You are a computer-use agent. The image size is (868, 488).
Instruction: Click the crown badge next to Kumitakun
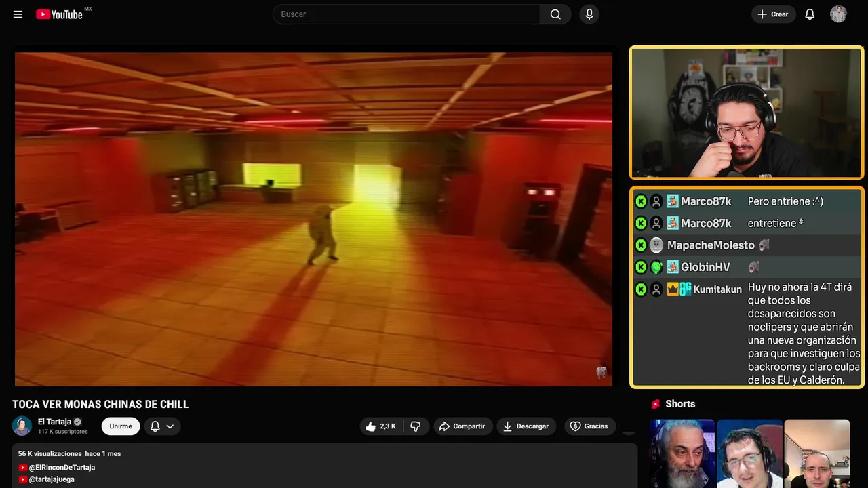pyautogui.click(x=673, y=289)
